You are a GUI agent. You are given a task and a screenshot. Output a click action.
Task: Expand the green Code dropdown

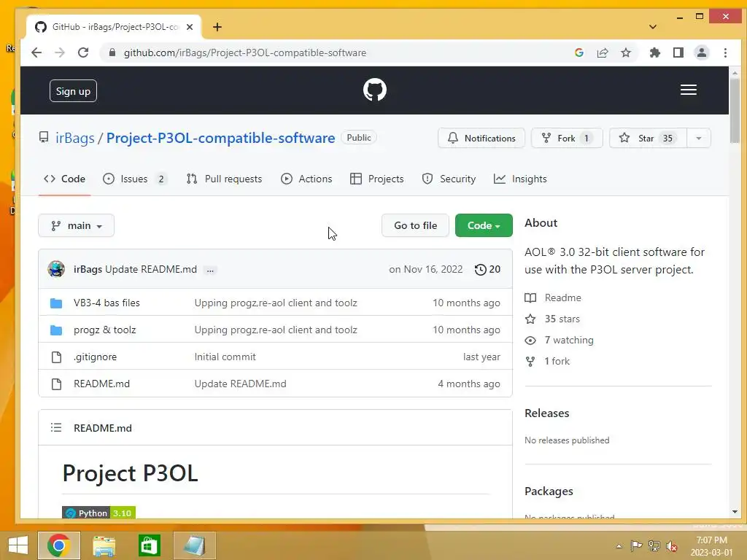[484, 225]
